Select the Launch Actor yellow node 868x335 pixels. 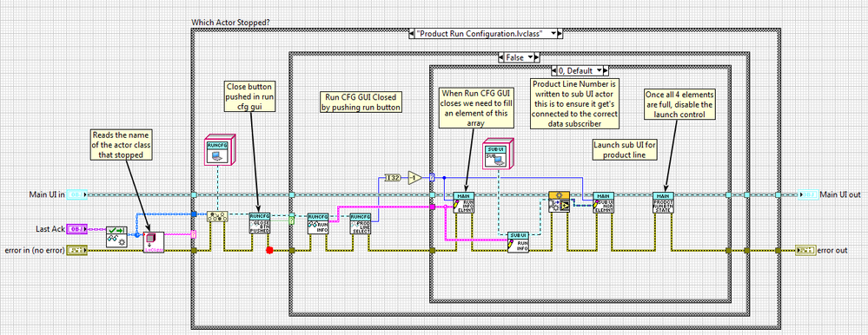click(x=559, y=201)
